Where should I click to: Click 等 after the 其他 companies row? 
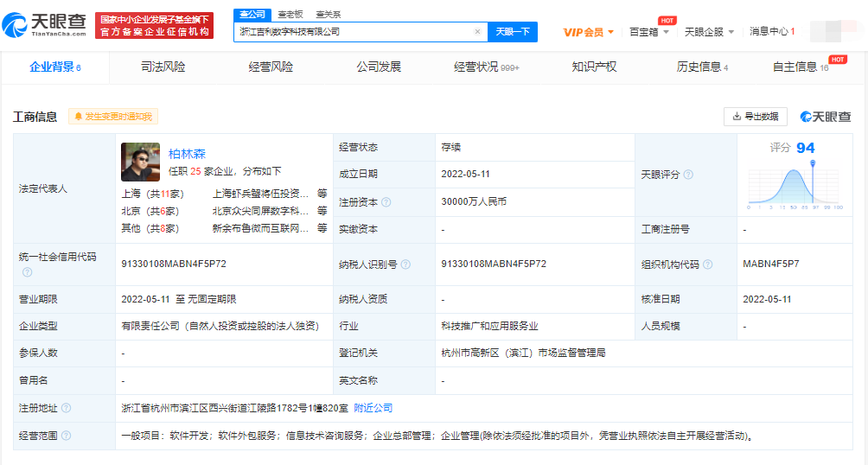[x=322, y=228]
